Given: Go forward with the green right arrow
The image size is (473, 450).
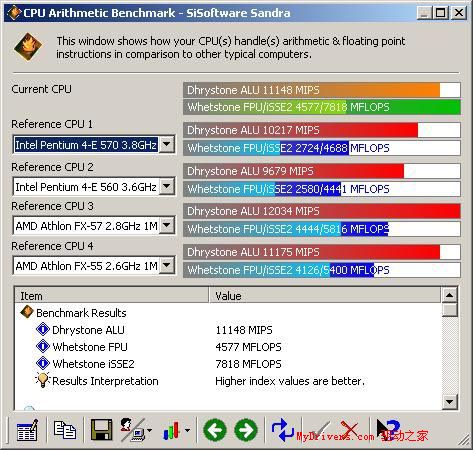Looking at the screenshot, I should 246,430.
